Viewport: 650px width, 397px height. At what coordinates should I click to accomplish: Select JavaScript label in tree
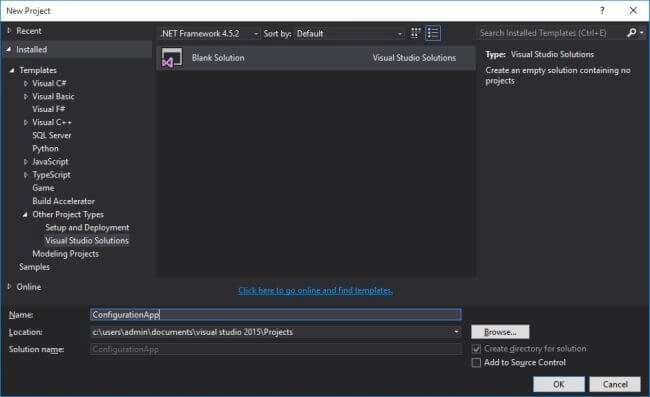coord(50,162)
